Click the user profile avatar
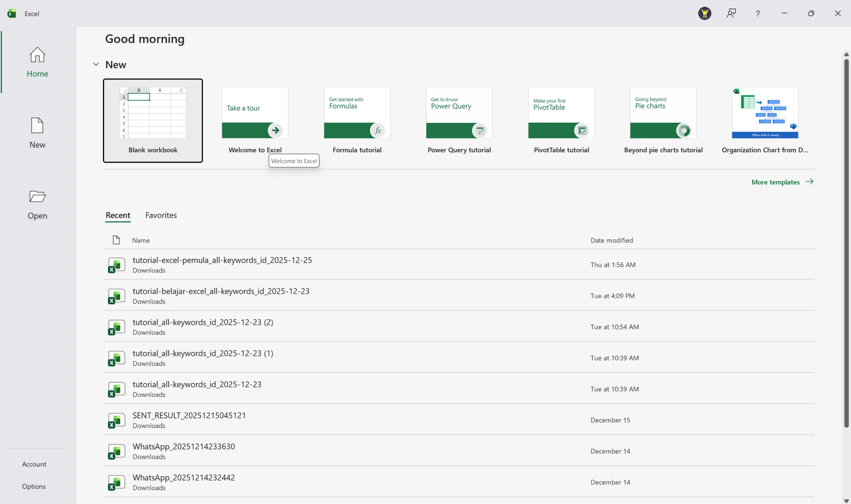The width and height of the screenshot is (851, 504). pos(704,13)
